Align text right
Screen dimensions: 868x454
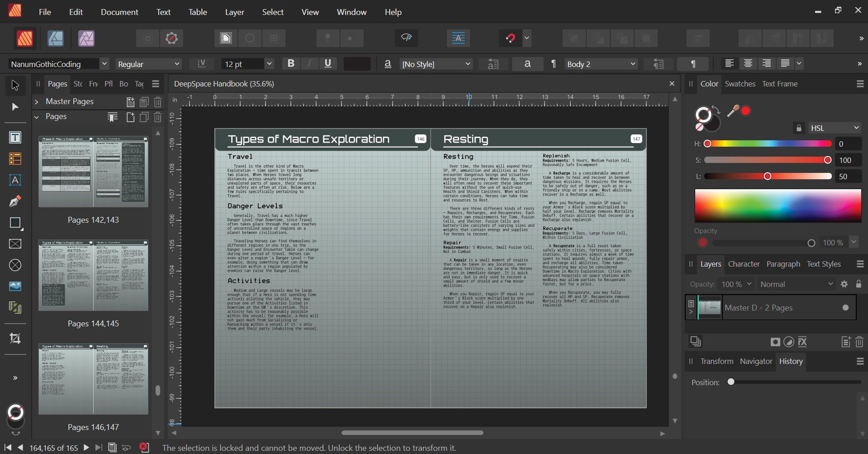click(x=766, y=63)
